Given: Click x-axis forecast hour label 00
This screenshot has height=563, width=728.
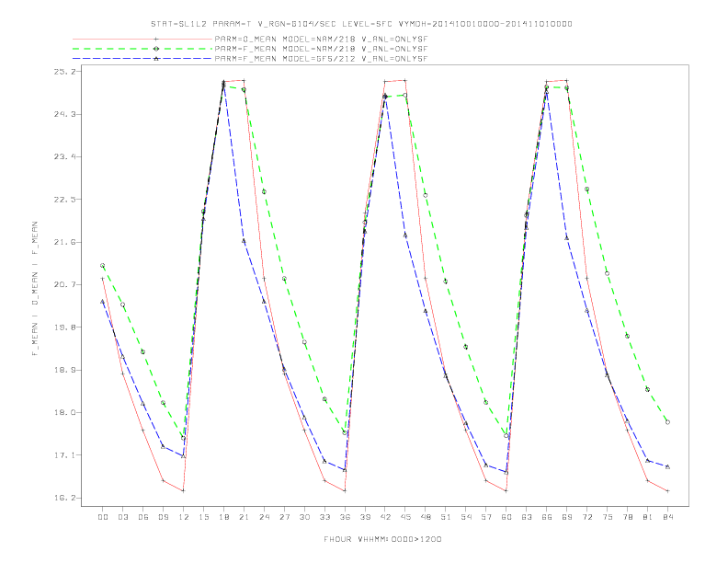Looking at the screenshot, I should coord(103,517).
